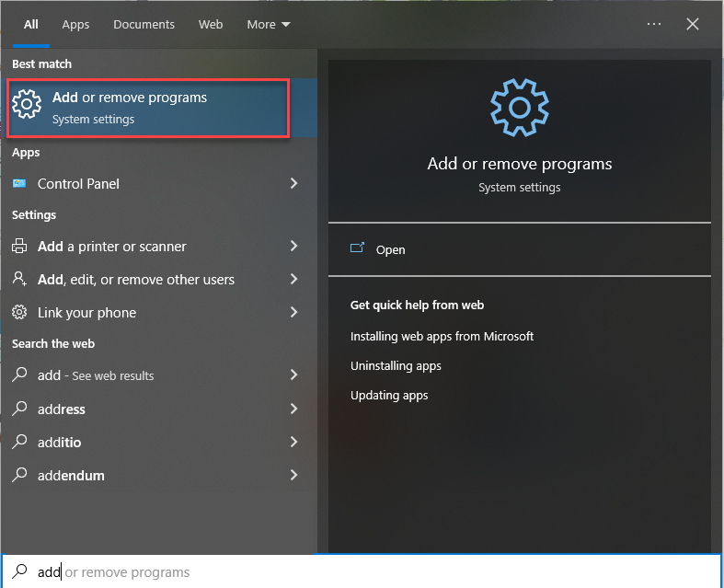Select the 'add - See web results' entry

(159, 375)
